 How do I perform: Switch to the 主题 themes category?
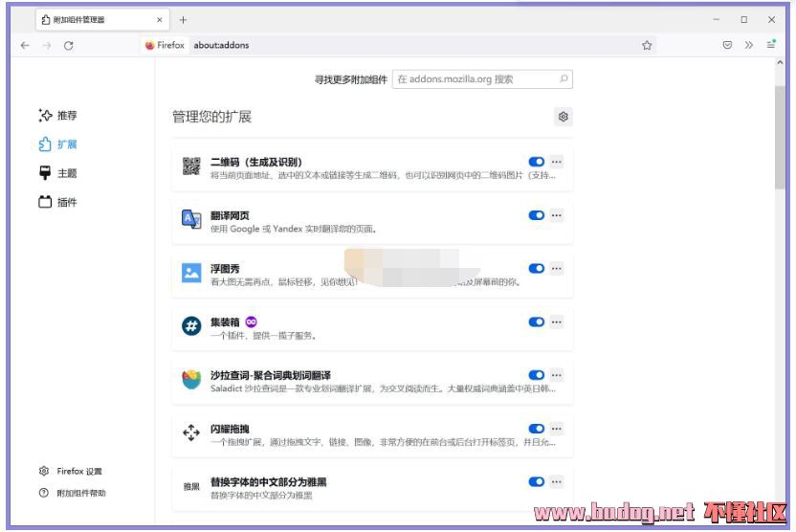click(57, 173)
